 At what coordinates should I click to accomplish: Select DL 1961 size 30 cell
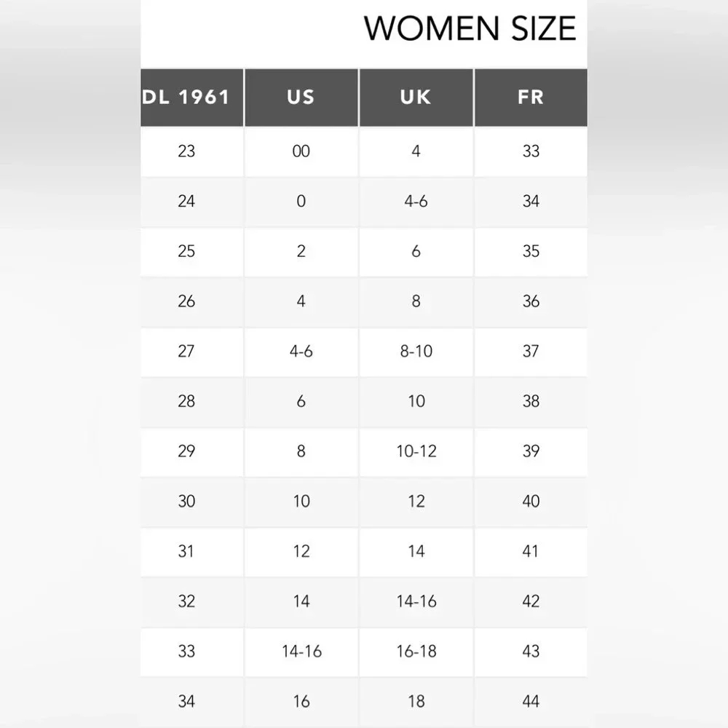coord(191,502)
